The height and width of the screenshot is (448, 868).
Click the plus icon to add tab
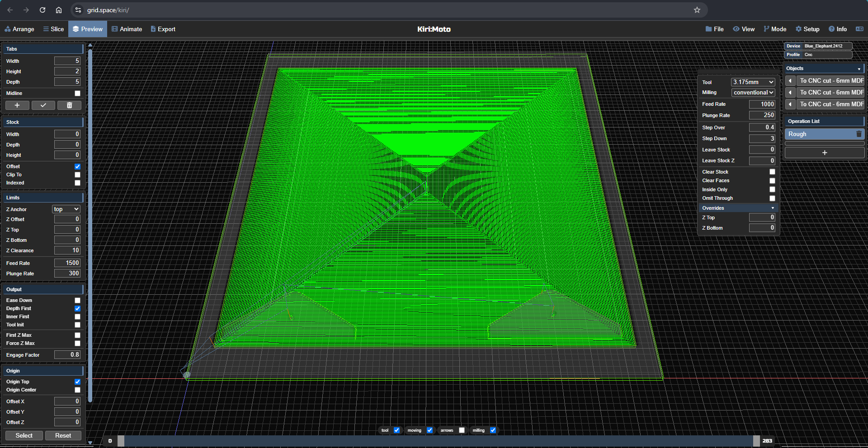pyautogui.click(x=17, y=105)
